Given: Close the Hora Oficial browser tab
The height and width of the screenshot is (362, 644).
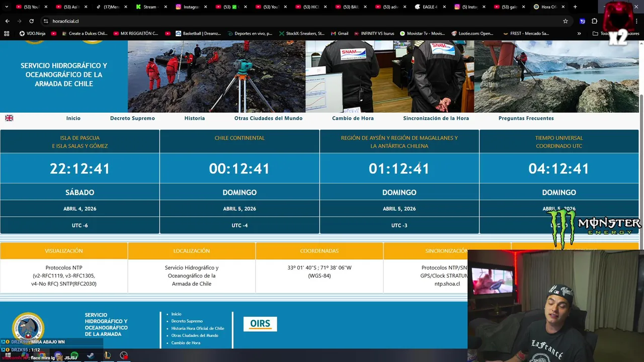Looking at the screenshot, I should coord(563,7).
